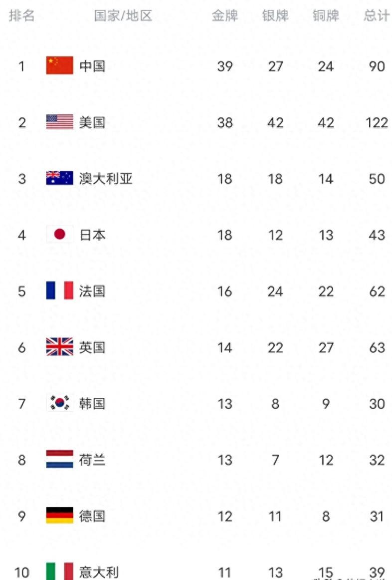Select the 金牌 column header
Image resolution: width=392 pixels, height=580 pixels.
coord(225,16)
